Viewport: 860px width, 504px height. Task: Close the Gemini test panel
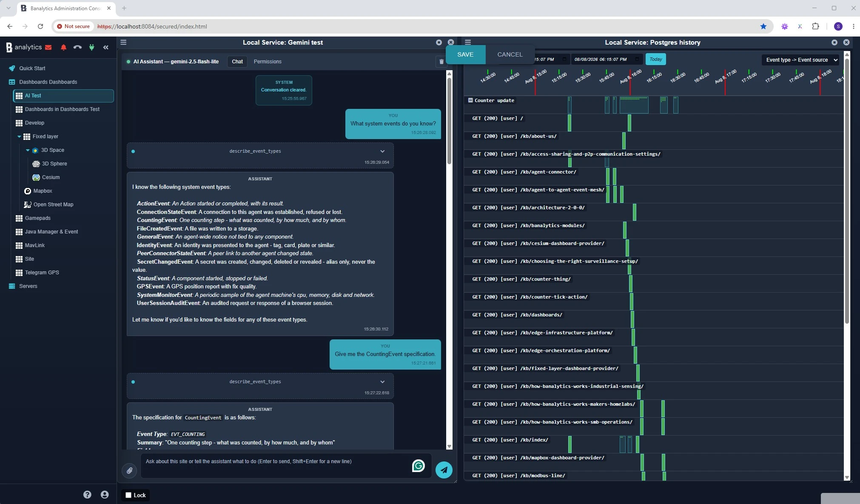click(451, 42)
